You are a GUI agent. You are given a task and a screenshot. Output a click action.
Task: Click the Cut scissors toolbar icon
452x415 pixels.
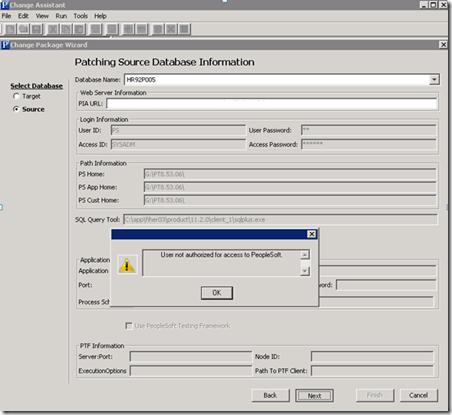tap(53, 29)
